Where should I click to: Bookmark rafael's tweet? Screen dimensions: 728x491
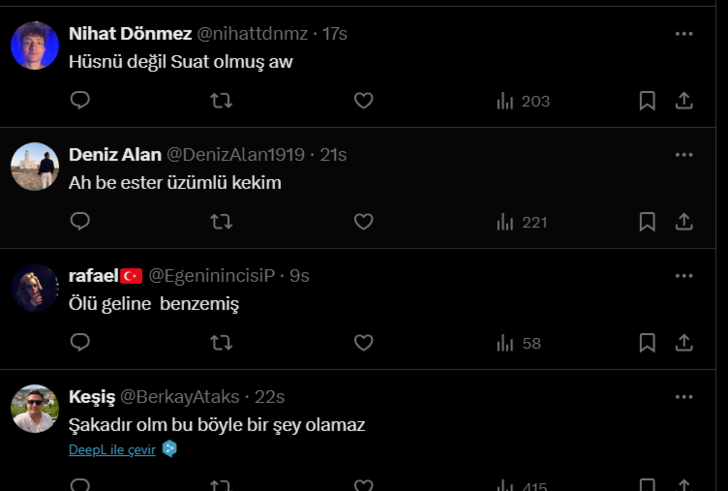(647, 342)
